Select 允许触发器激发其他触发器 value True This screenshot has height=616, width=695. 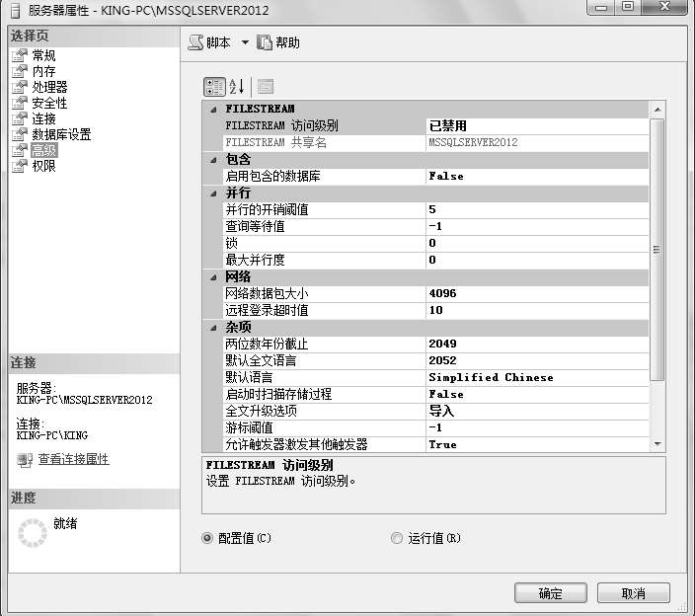click(x=537, y=444)
